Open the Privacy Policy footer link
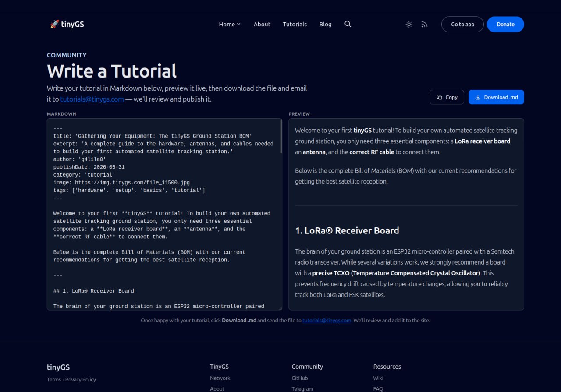 coord(81,380)
